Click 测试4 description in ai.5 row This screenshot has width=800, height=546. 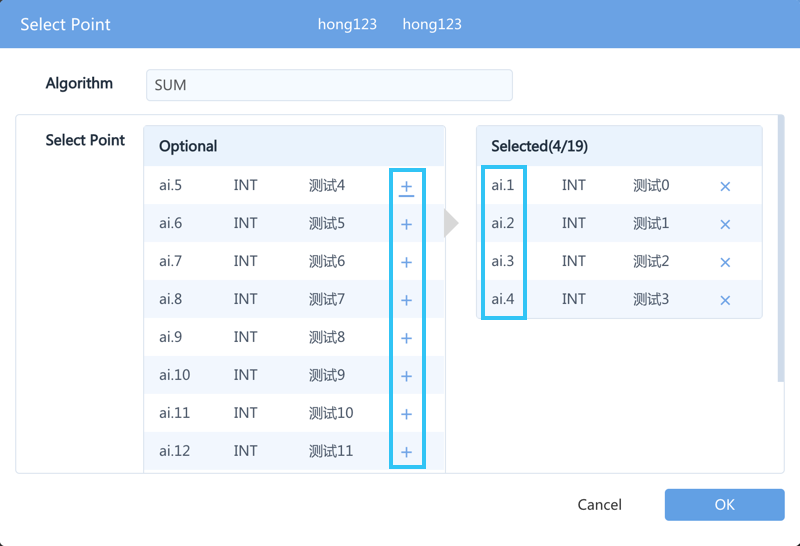(x=327, y=185)
